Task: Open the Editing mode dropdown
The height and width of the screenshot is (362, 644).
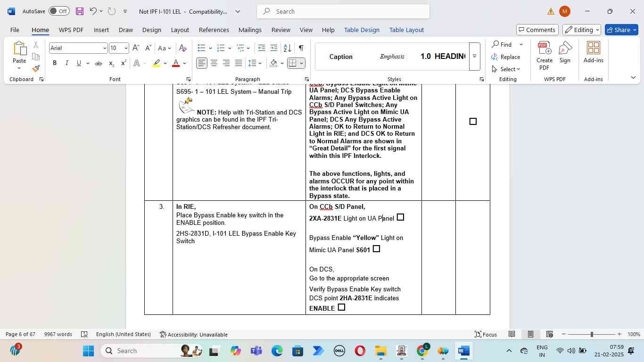Action: tap(582, 30)
